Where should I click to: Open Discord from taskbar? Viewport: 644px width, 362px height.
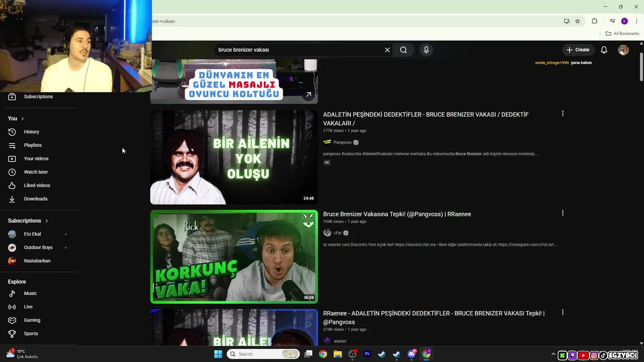click(412, 354)
